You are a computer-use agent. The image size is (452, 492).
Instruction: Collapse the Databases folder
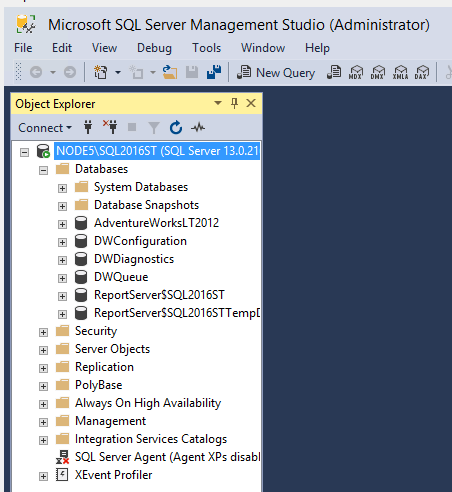click(x=43, y=170)
